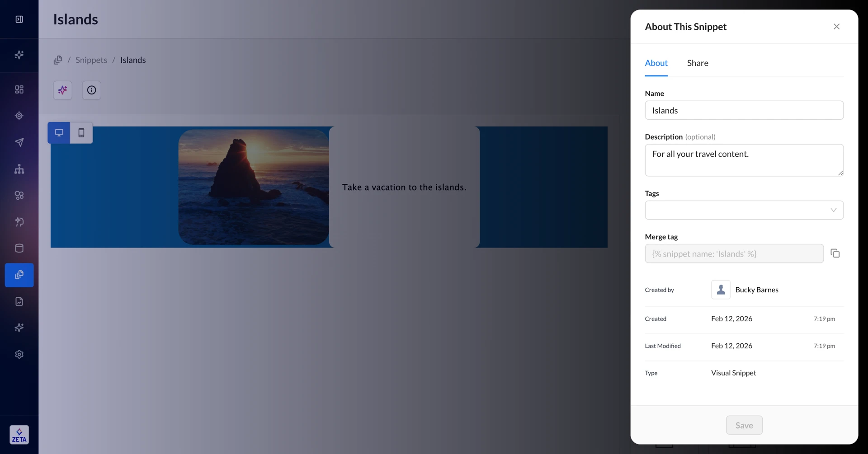Click the snippet info icon button

point(91,90)
